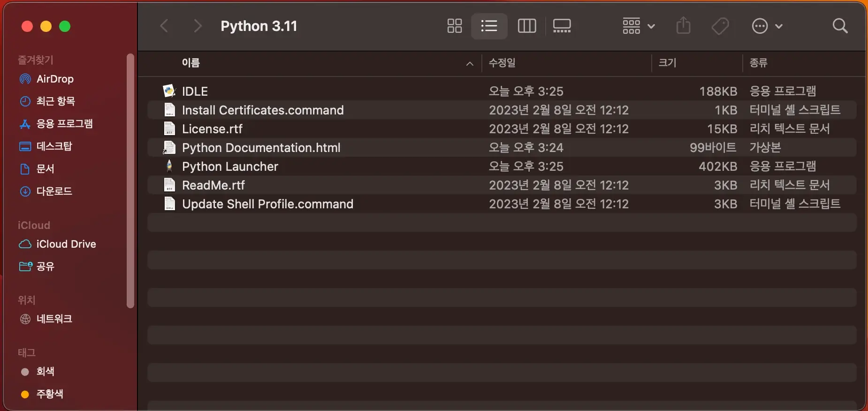The image size is (868, 411).
Task: Switch to column view
Action: (x=526, y=26)
